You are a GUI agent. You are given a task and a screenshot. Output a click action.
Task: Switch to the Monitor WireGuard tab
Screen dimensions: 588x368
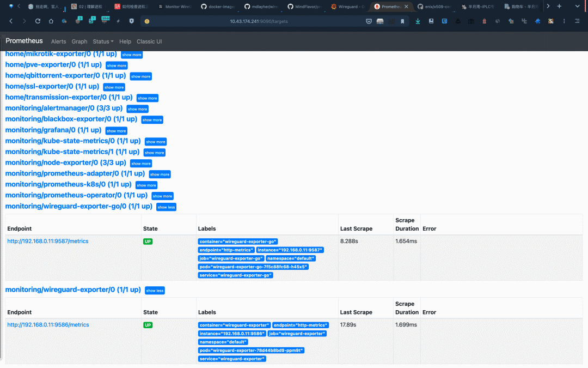(175, 7)
